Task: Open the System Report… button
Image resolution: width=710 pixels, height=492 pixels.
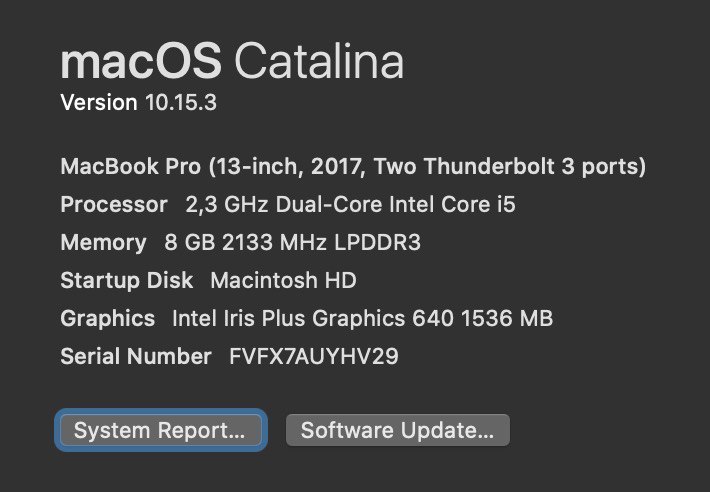Action: click(161, 430)
